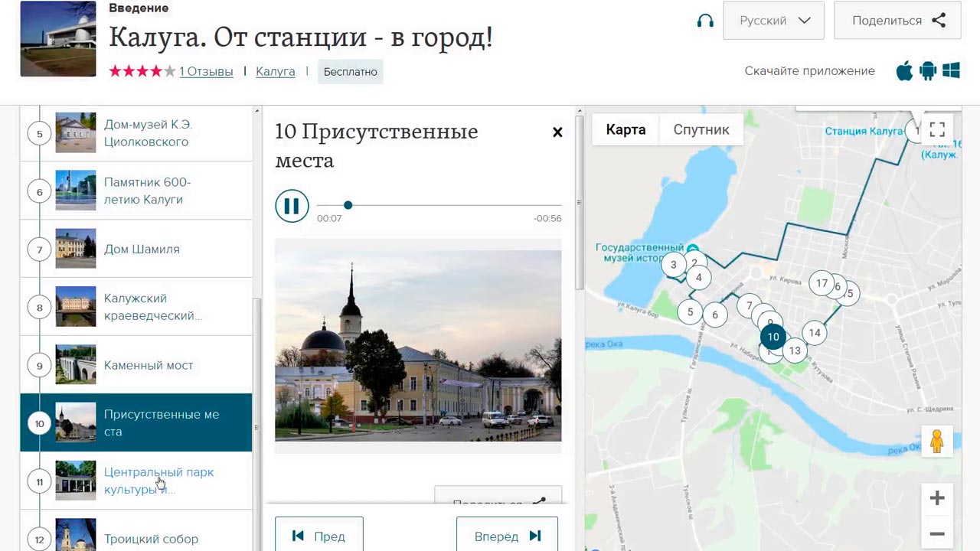This screenshot has height=551, width=980.
Task: Go to next stop with Вперёд
Action: click(x=507, y=536)
